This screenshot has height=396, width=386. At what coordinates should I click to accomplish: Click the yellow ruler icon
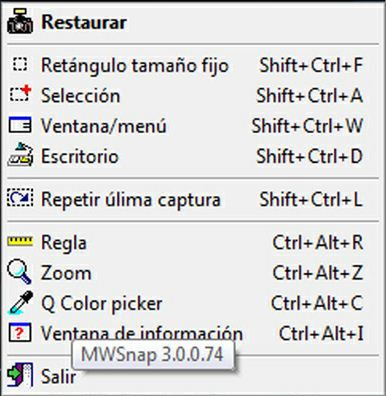[x=20, y=241]
